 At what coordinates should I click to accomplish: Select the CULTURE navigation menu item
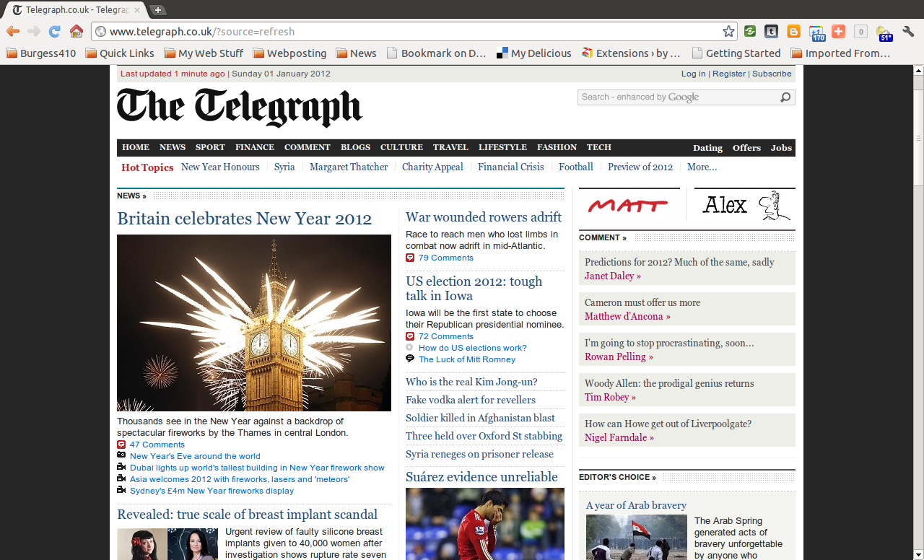point(401,147)
